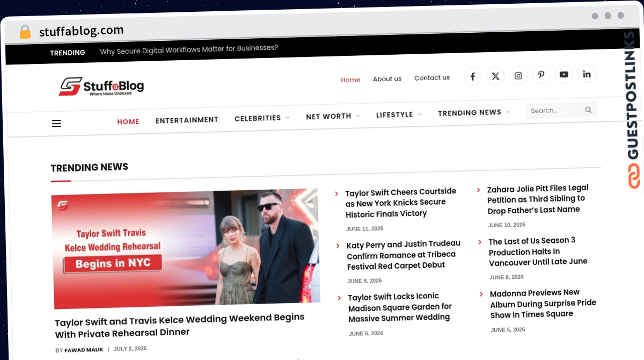This screenshot has height=360, width=644.
Task: Open the Facebook social icon
Action: coord(473,77)
